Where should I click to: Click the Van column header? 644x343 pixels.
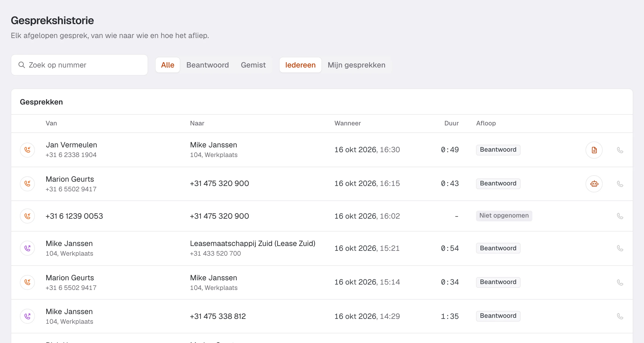(x=51, y=123)
